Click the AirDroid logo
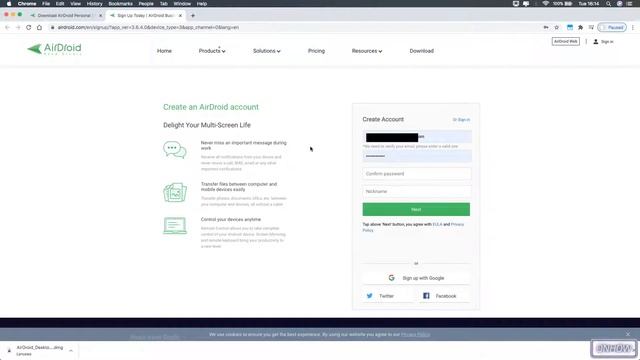Screen dimensions: 640x360 click(54, 49)
